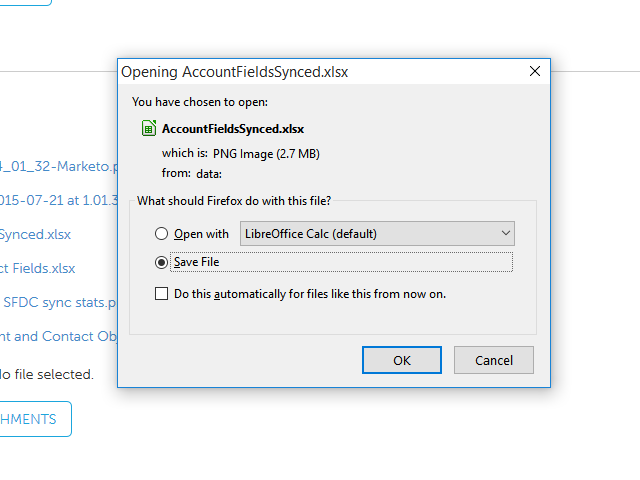Image resolution: width=640 pixels, height=480 pixels.
Task: Click the "file selected" file input text
Action: click(x=46, y=374)
